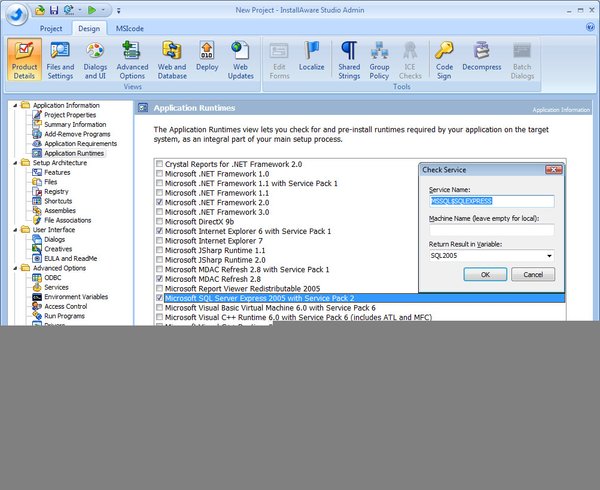Toggle Crystal Reports for .NET Framework 2.0 checkbox

160,164
